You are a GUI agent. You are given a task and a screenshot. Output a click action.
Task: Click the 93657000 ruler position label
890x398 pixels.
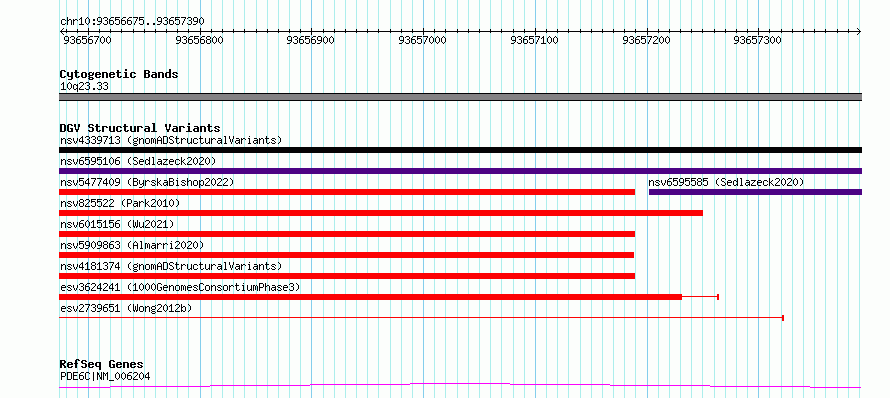point(422,40)
